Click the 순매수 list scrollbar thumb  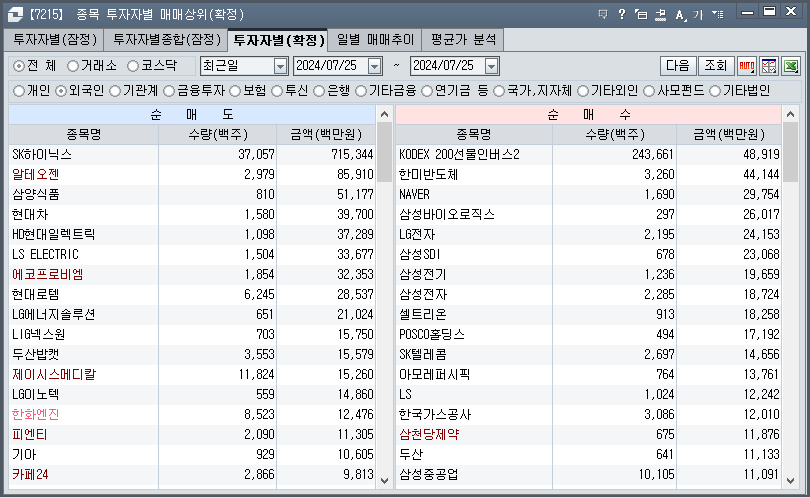click(790, 152)
